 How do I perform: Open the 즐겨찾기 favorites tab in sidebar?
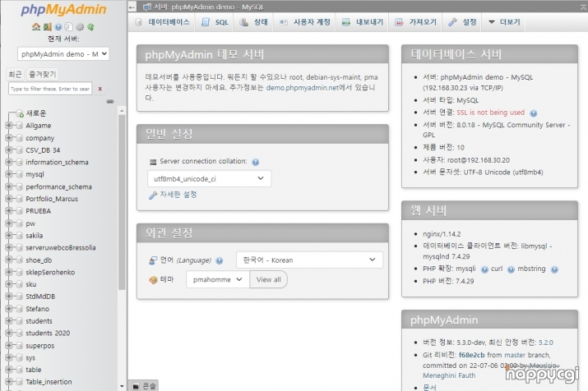click(43, 74)
